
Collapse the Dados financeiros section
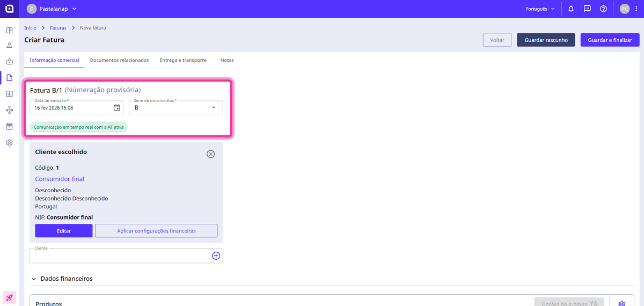(x=34, y=279)
